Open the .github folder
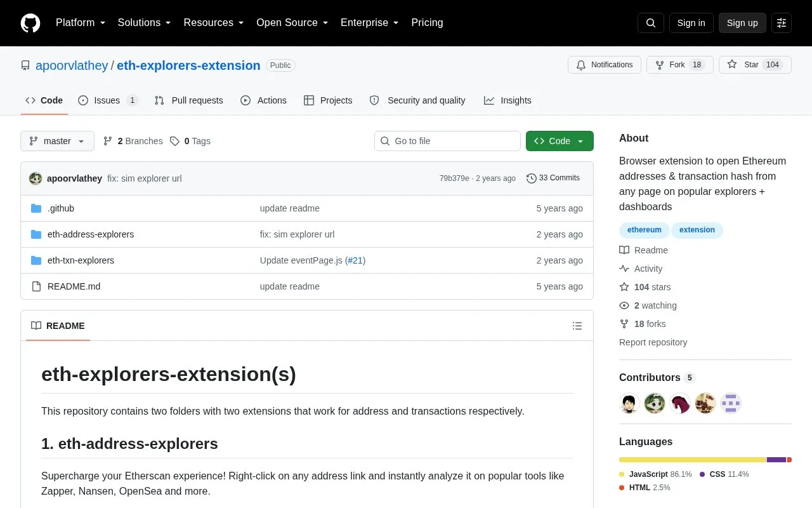Screen dimensions: 812x508 [61, 208]
